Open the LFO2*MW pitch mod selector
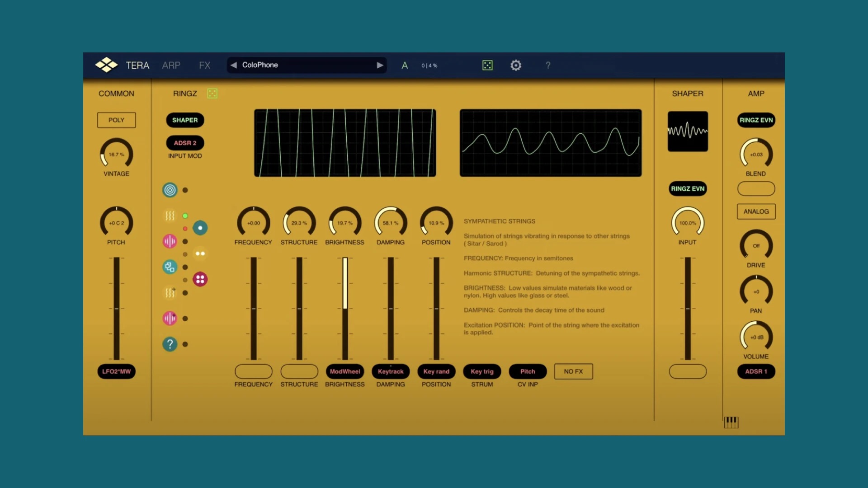Viewport: 868px width, 488px height. [116, 371]
